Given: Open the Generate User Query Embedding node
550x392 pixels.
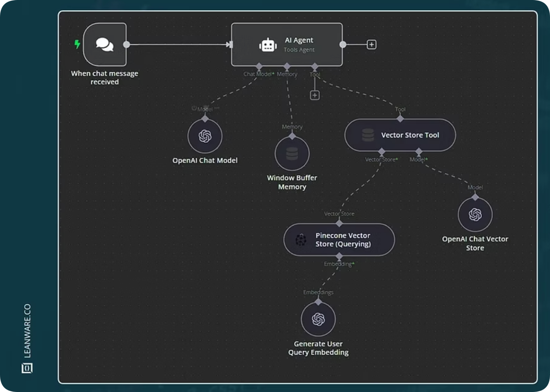Looking at the screenshot, I should point(318,319).
